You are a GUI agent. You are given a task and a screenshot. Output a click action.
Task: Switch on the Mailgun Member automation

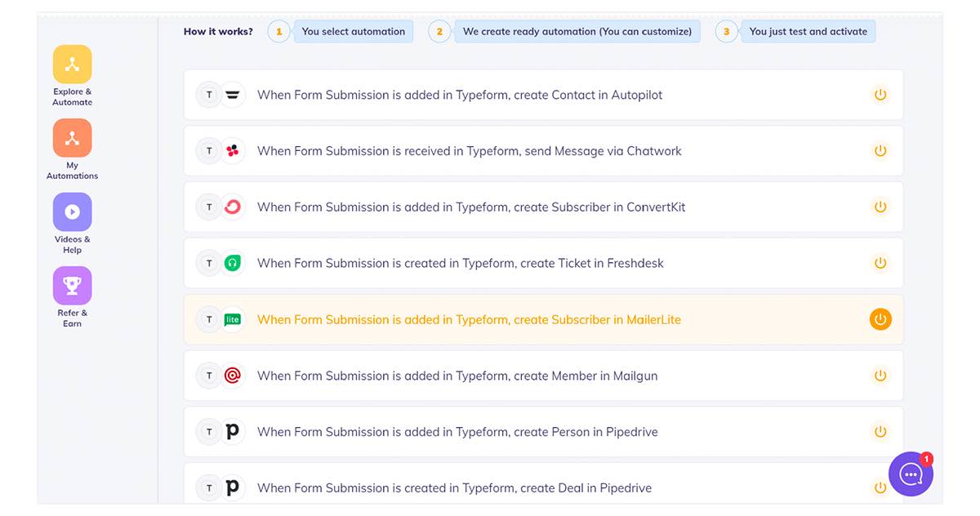[880, 376]
